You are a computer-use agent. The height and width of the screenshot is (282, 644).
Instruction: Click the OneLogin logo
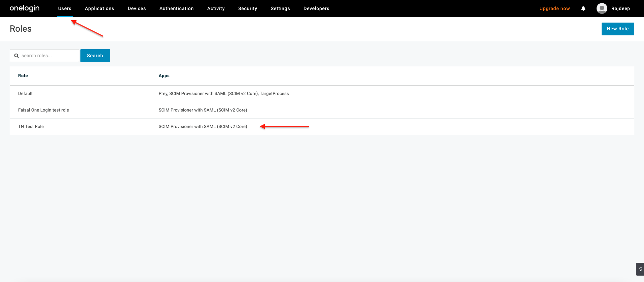[x=25, y=8]
